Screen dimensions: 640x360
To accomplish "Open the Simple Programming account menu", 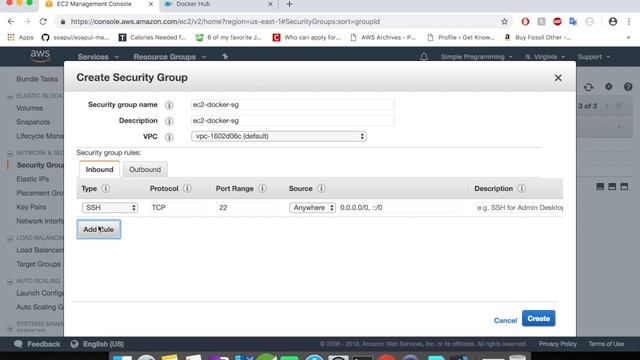I will pyautogui.click(x=476, y=57).
